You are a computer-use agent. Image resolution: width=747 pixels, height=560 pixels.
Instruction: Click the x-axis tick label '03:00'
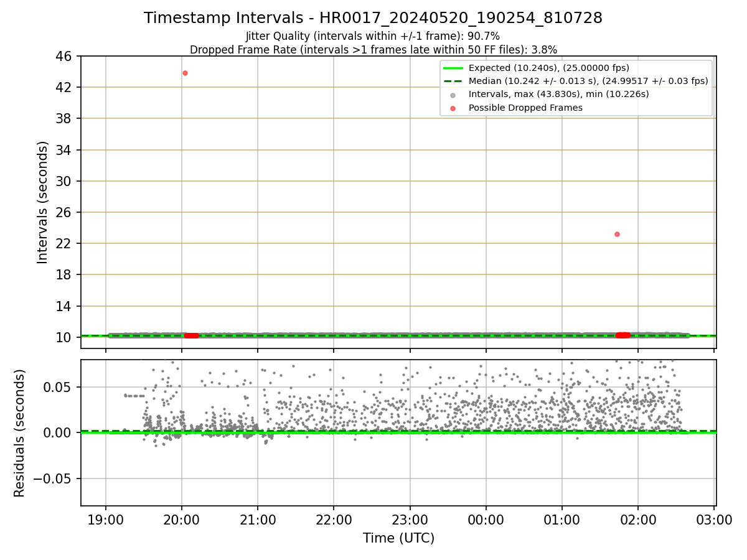point(714,520)
